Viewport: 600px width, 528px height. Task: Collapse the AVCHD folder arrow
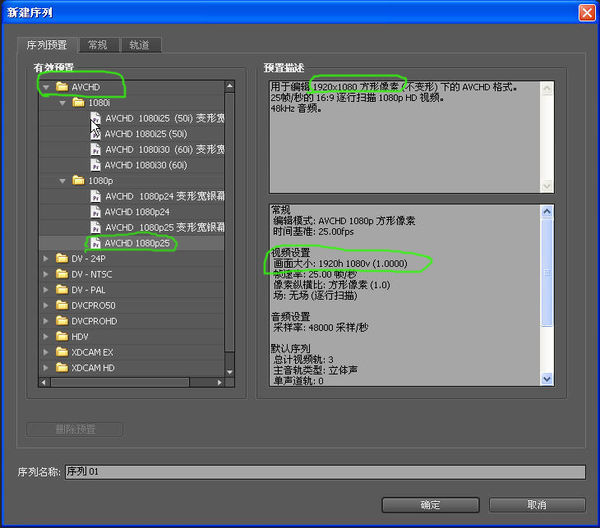coord(46,87)
